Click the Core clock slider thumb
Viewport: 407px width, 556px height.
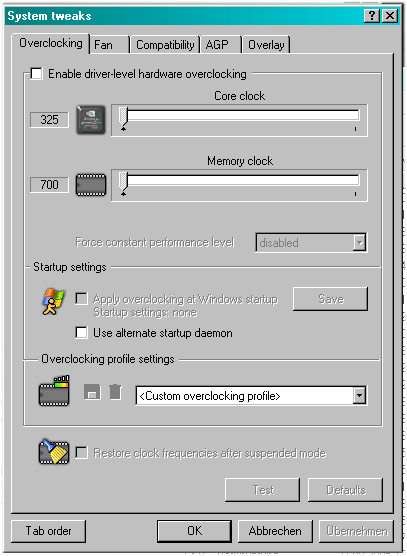pyautogui.click(x=123, y=119)
